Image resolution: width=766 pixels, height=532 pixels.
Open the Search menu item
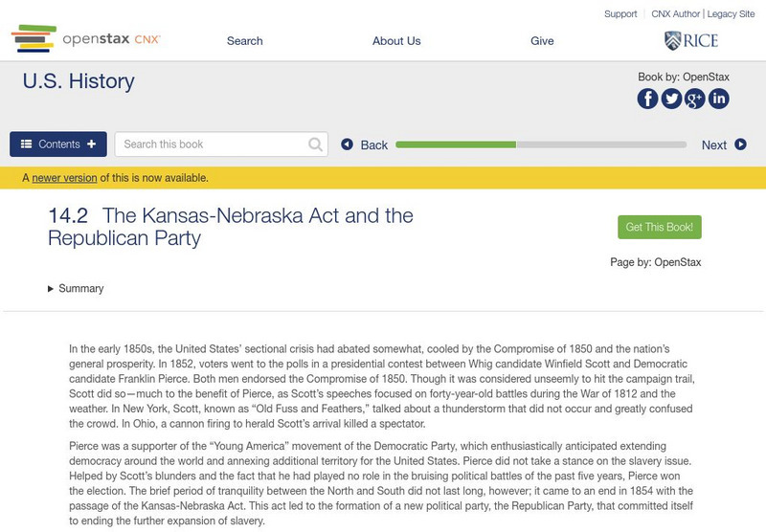pos(244,41)
